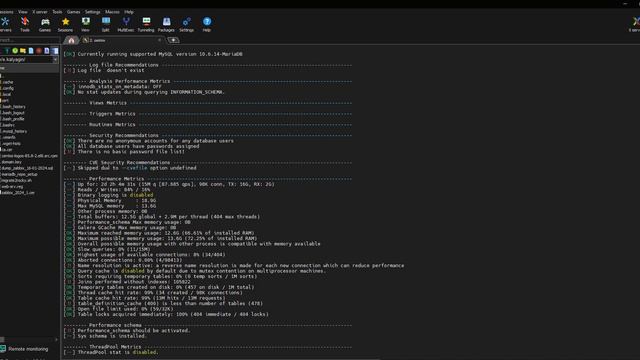Open the Help menu

pyautogui.click(x=129, y=12)
